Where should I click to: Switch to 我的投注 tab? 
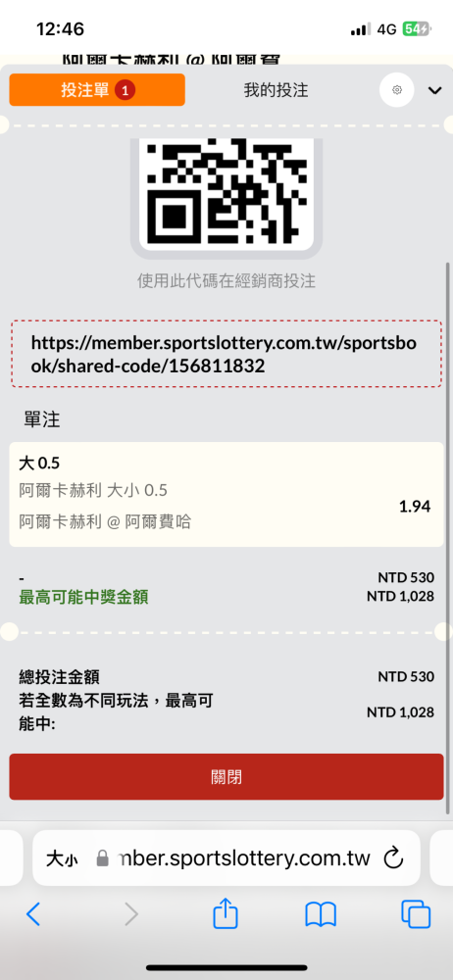(x=276, y=90)
